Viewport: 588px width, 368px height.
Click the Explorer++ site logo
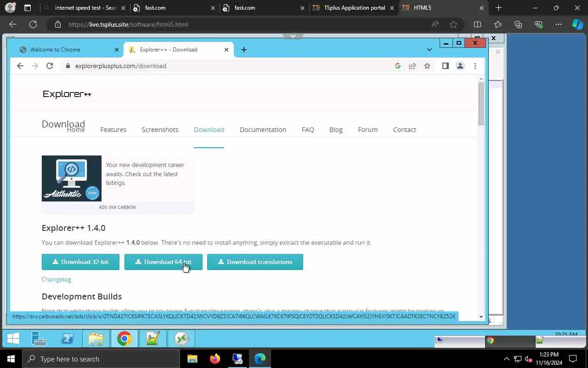67,94
